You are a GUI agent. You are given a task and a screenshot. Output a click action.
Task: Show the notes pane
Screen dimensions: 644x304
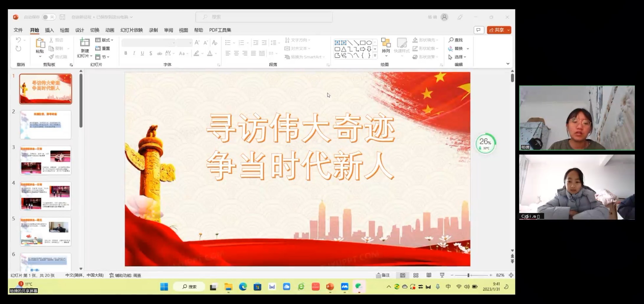click(383, 275)
